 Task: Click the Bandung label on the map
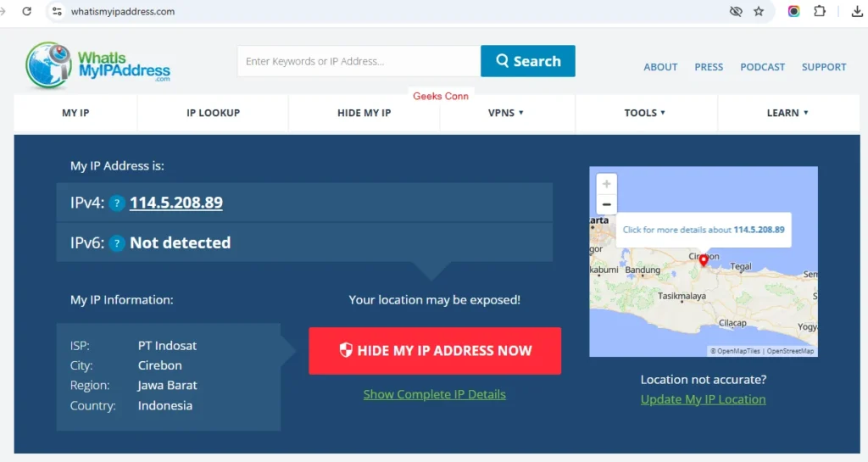(x=643, y=270)
